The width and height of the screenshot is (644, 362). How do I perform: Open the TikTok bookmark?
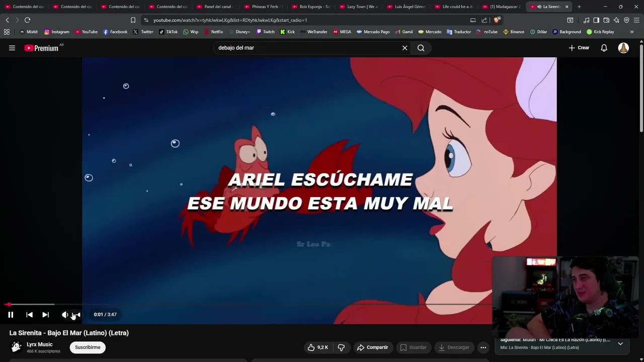pos(168,32)
